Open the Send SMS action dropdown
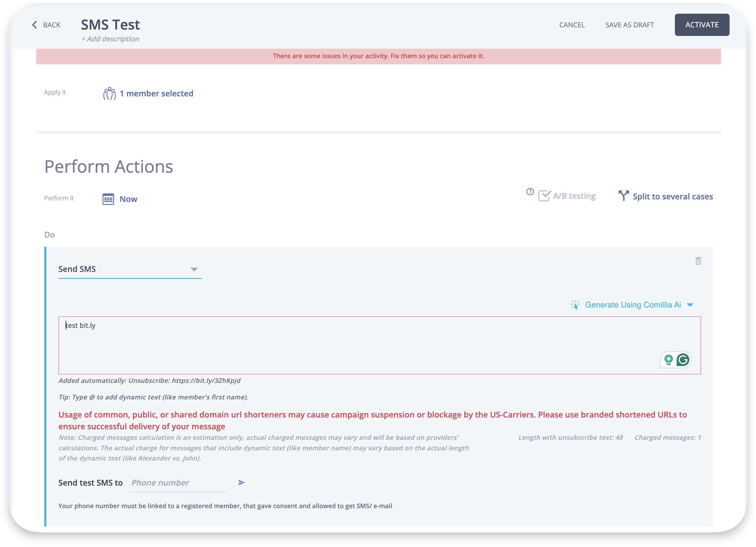Screen dimensions: 756x547 click(130, 269)
